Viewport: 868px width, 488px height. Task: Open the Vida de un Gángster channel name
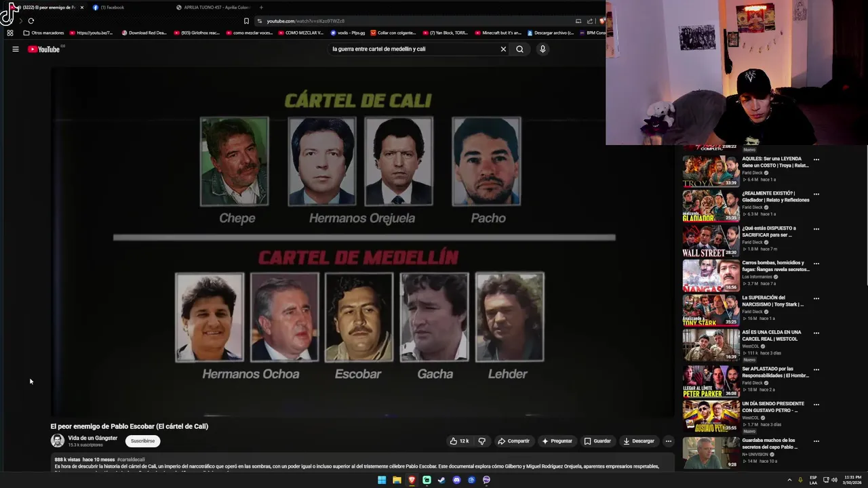click(93, 438)
